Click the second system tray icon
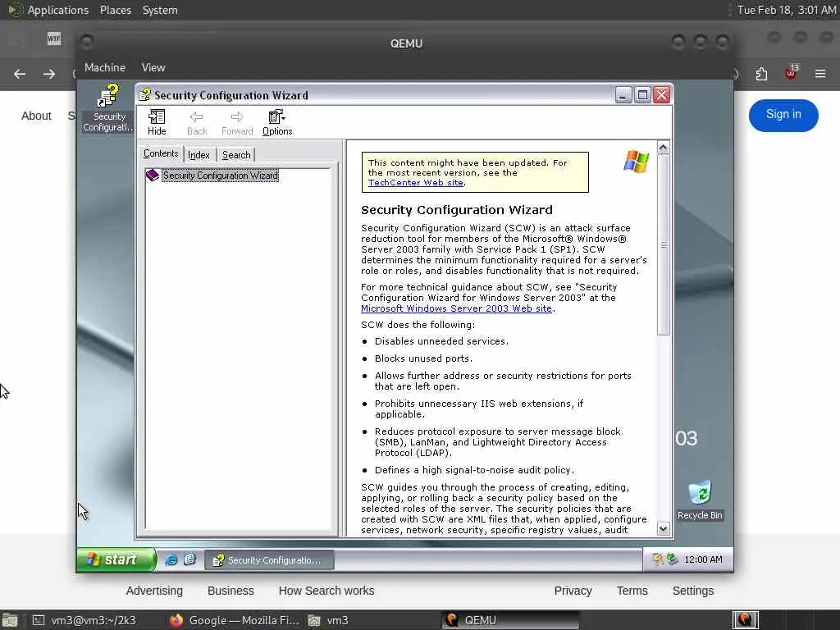This screenshot has height=630, width=840. 672,559
